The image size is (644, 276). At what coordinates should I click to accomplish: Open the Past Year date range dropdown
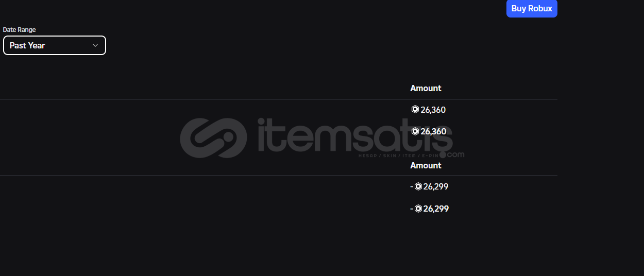pos(55,45)
